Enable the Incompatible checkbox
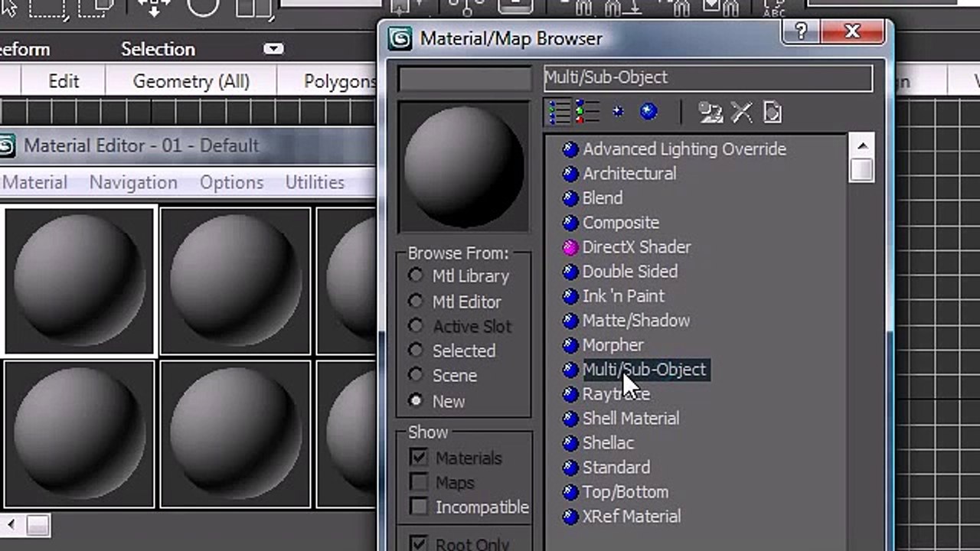 [x=418, y=507]
